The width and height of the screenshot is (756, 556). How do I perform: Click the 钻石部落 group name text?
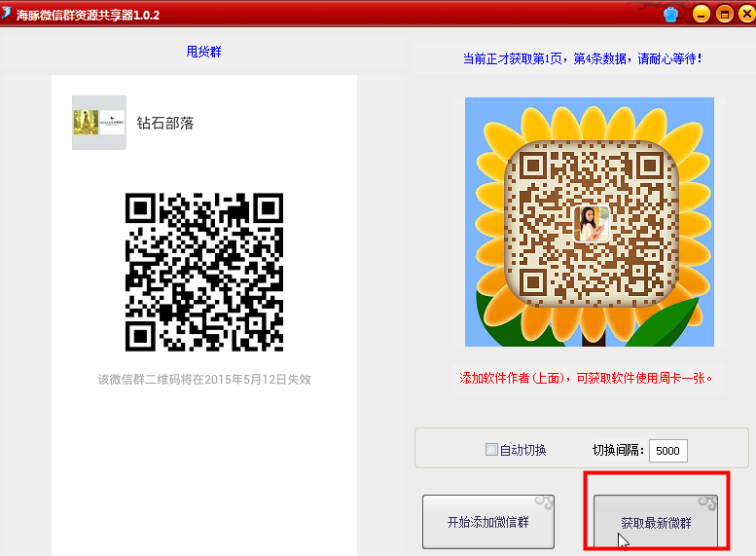[x=165, y=123]
